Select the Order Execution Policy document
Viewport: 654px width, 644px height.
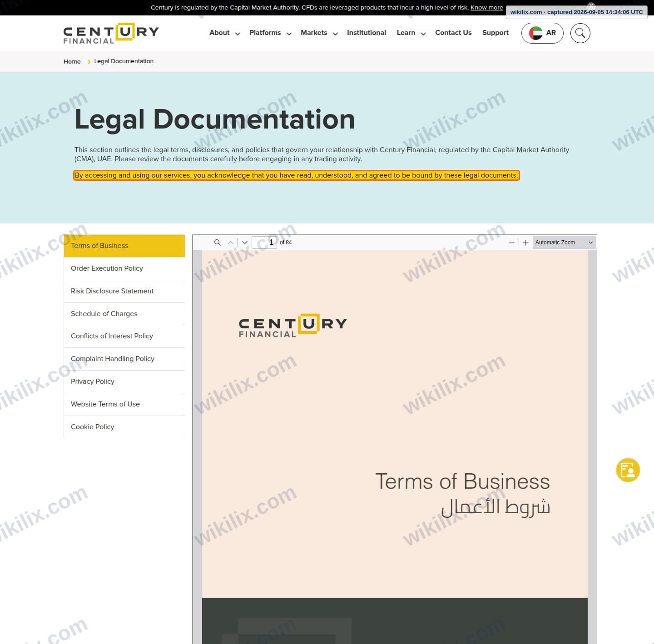pyautogui.click(x=124, y=268)
